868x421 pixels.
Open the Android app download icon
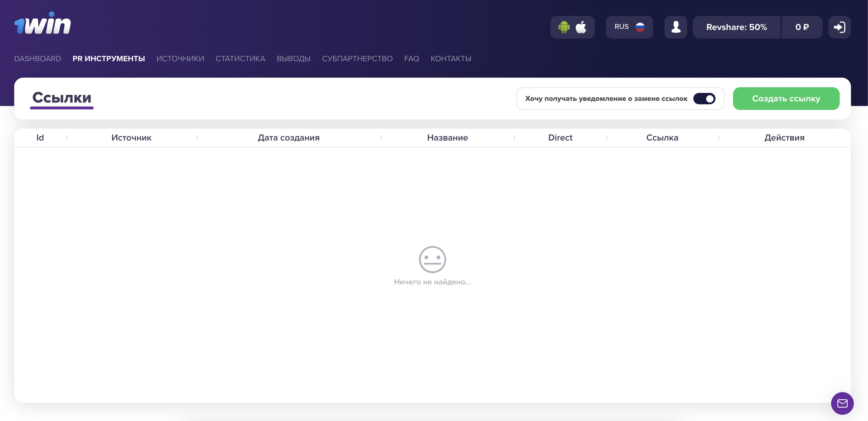point(564,27)
